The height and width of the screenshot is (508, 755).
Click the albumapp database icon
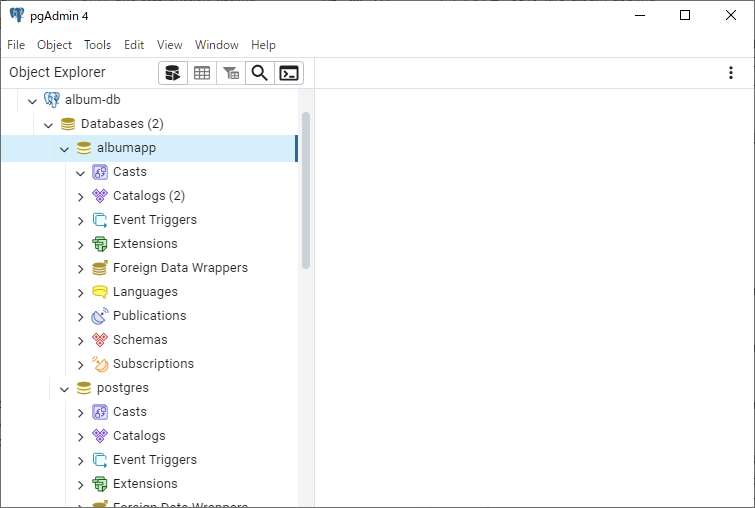84,148
